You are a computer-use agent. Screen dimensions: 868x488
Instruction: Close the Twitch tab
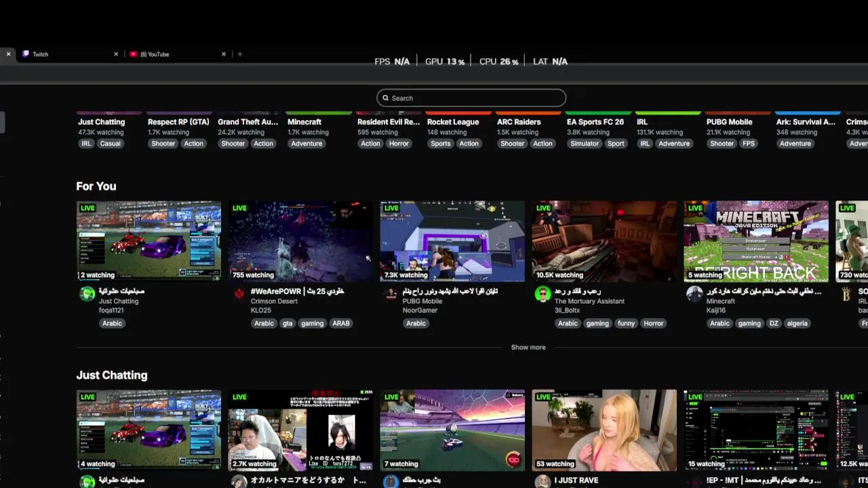point(116,54)
